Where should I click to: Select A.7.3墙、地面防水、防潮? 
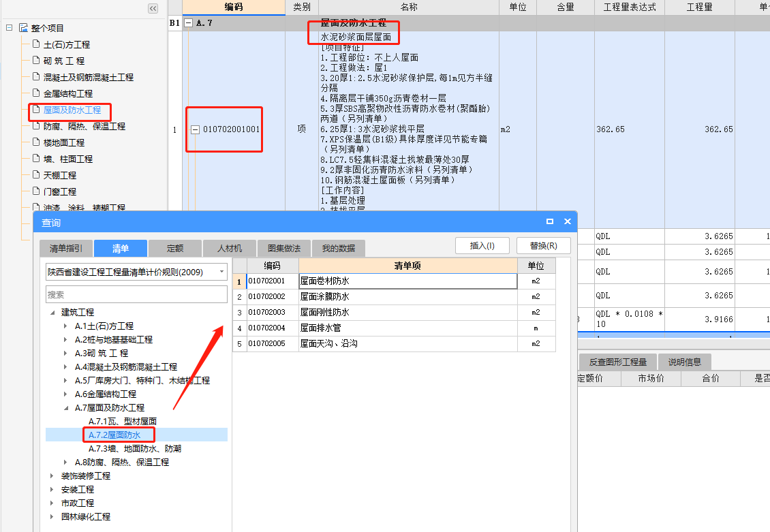point(134,449)
